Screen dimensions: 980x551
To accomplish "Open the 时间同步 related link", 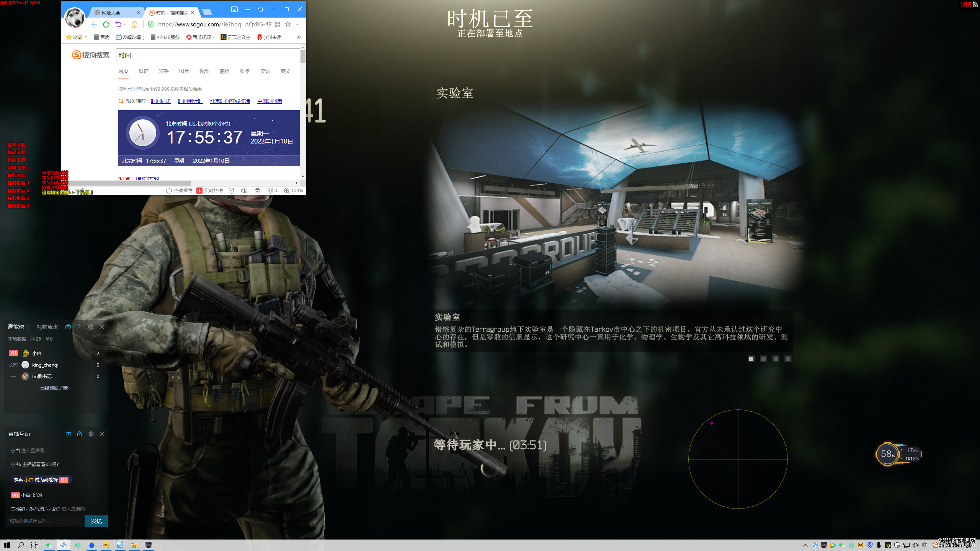I will tap(161, 101).
